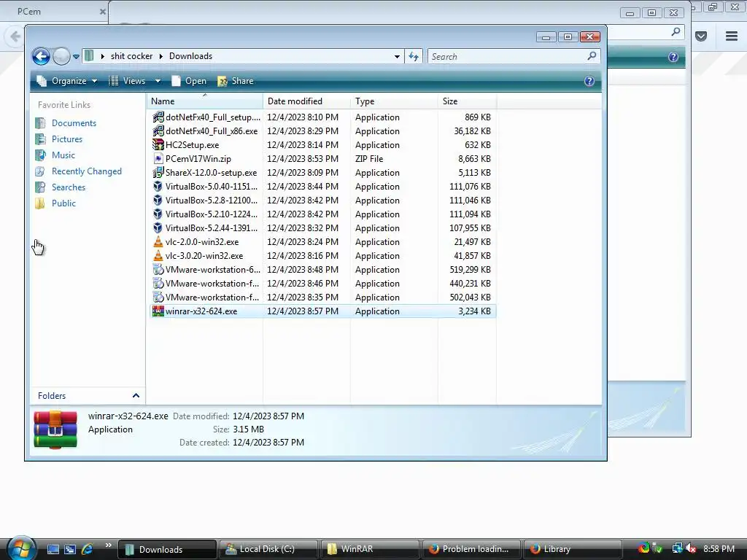This screenshot has height=560, width=747.
Task: Click Pocket icon in Firefox toolbar
Action: 701,36
